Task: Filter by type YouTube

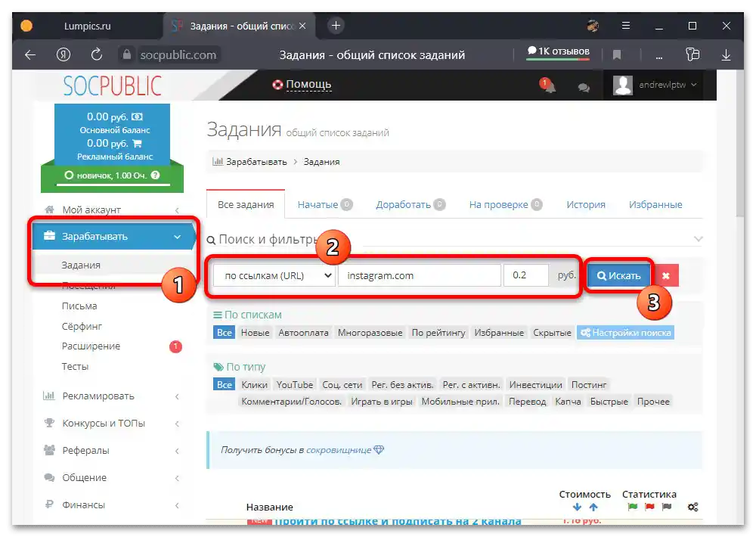Action: click(x=295, y=384)
